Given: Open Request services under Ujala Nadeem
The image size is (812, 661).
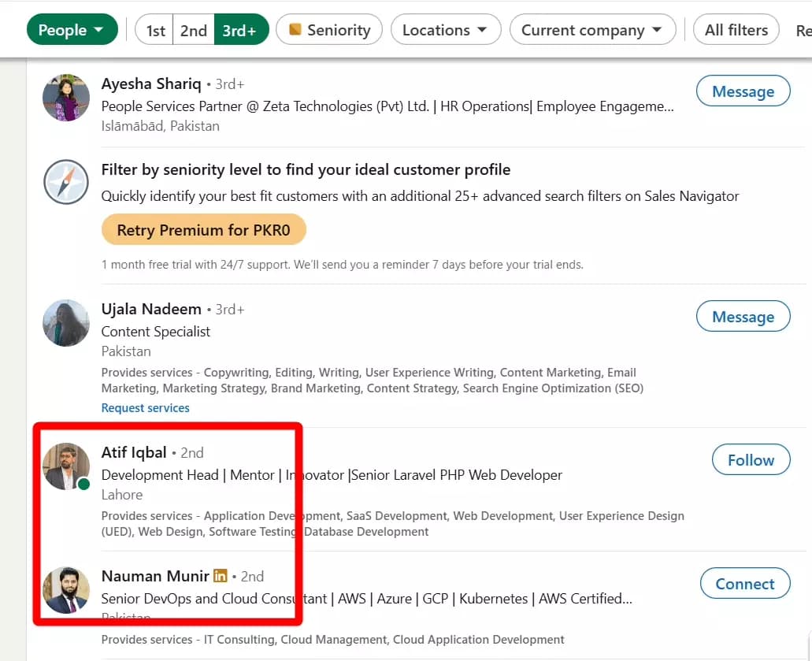Looking at the screenshot, I should click(145, 407).
